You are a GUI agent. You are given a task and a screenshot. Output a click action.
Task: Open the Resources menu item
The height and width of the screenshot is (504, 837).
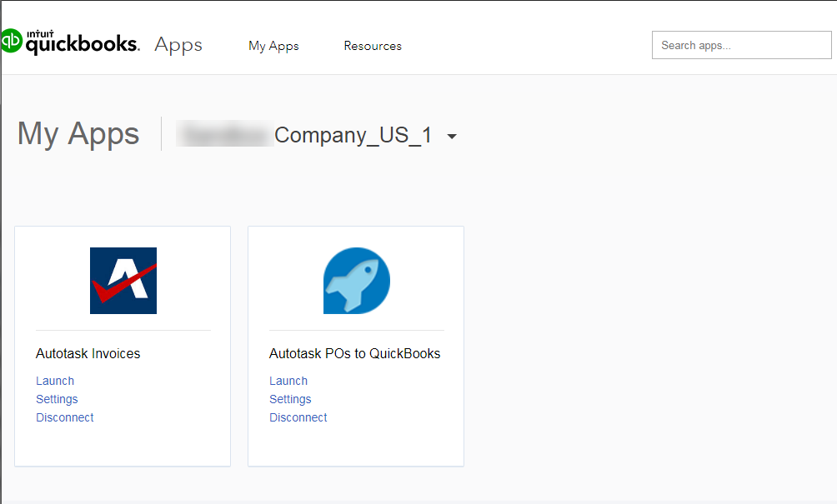pos(373,46)
